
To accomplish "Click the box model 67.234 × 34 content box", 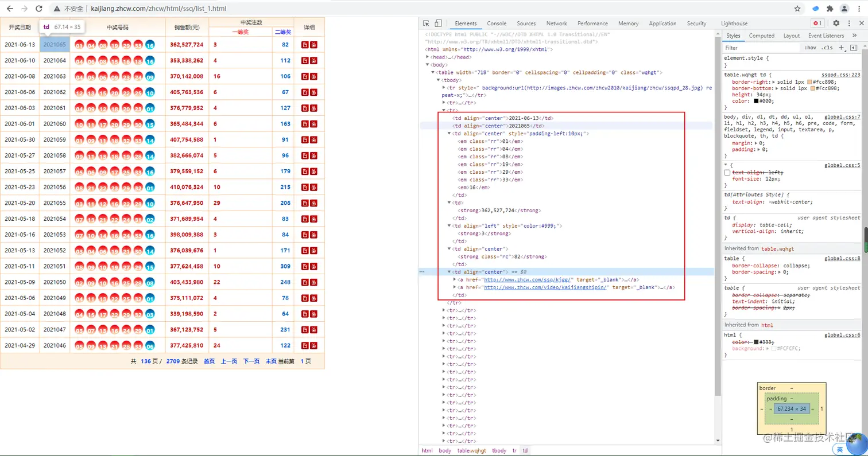I will [x=792, y=409].
